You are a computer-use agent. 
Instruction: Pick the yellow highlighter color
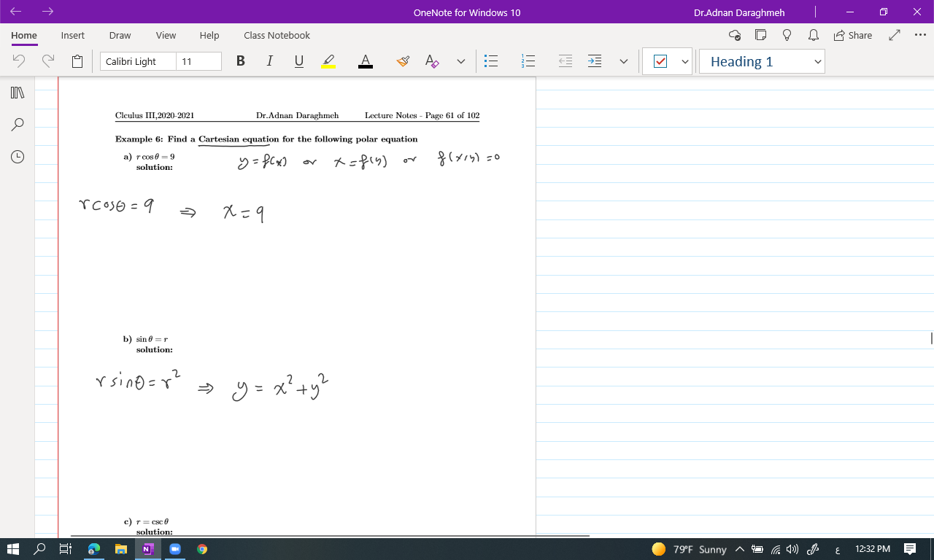point(328,61)
